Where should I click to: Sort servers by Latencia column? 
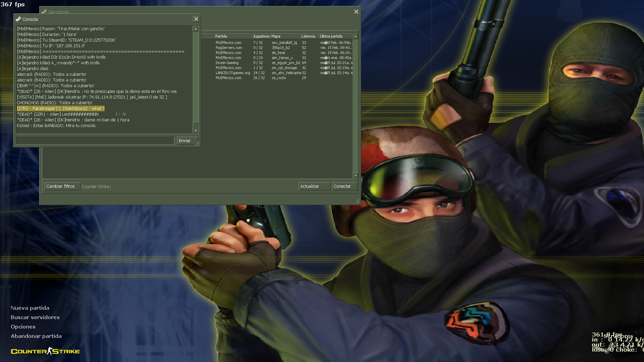(x=309, y=36)
